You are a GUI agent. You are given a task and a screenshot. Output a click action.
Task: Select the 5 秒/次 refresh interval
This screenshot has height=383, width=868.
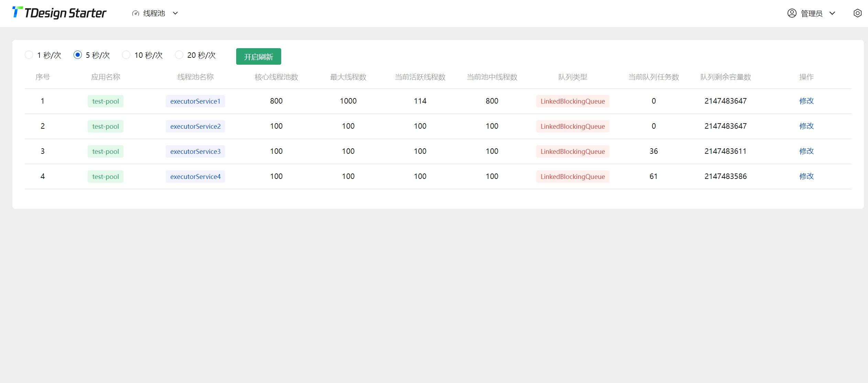(x=78, y=55)
